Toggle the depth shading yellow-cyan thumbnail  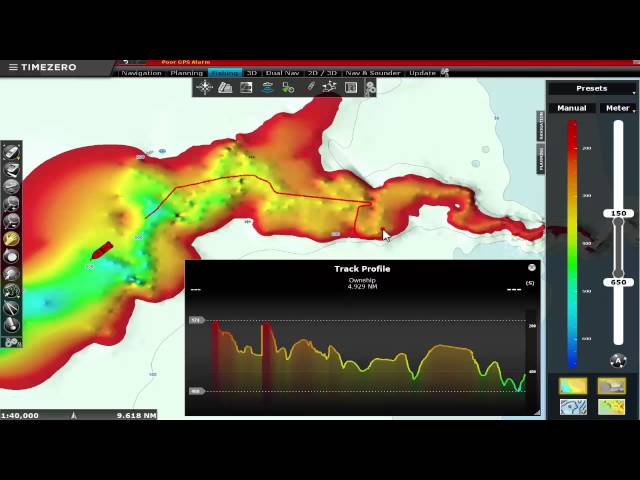point(573,386)
